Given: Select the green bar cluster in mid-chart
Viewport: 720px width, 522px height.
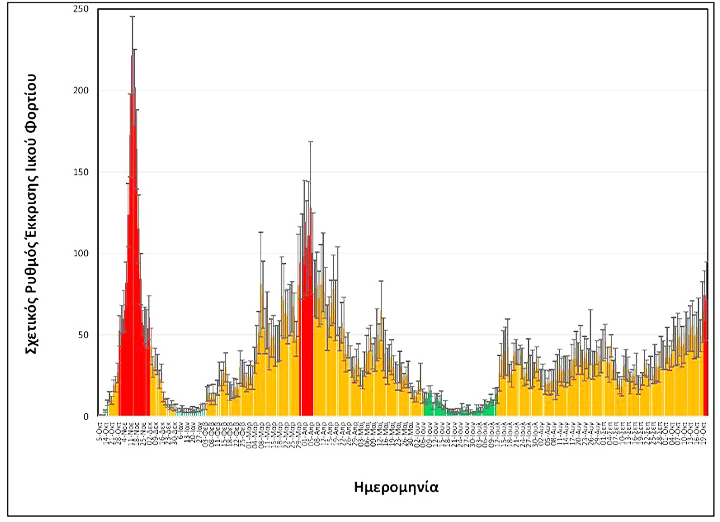Looking at the screenshot, I should (x=434, y=406).
